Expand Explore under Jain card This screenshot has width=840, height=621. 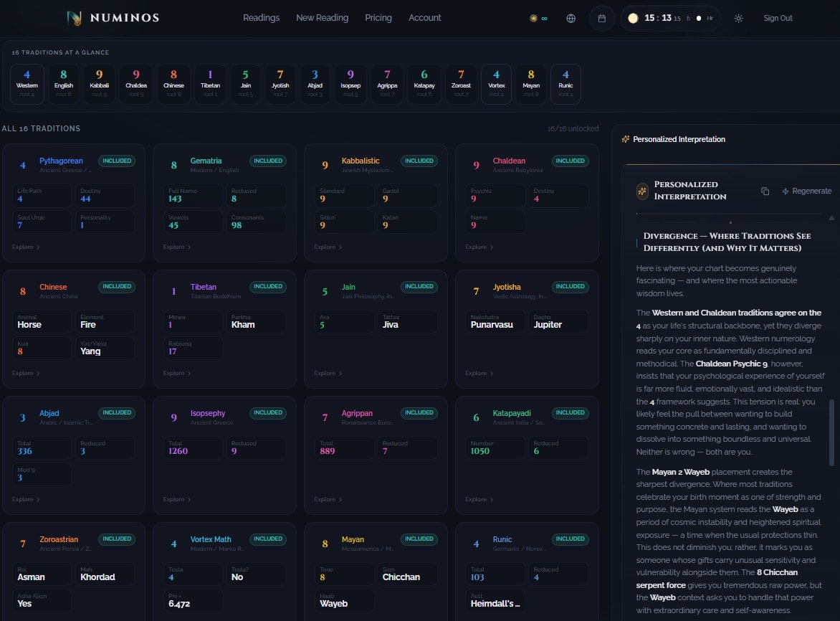pyautogui.click(x=328, y=373)
